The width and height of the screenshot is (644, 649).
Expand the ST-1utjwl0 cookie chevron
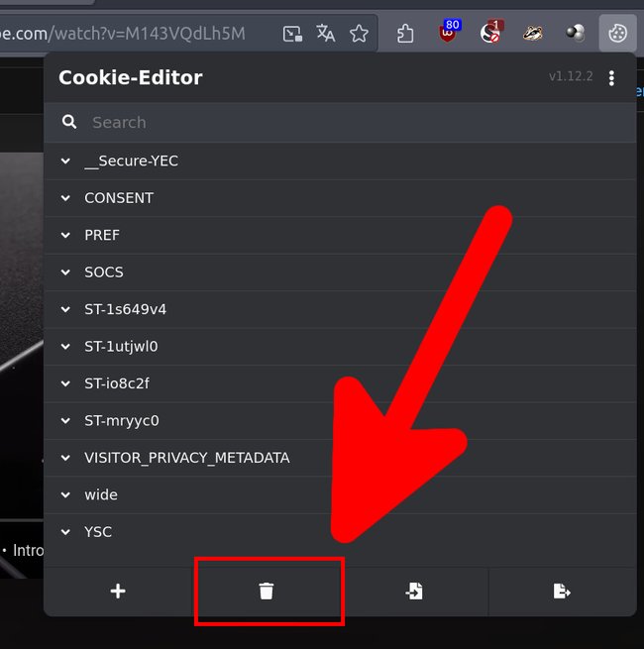65,347
